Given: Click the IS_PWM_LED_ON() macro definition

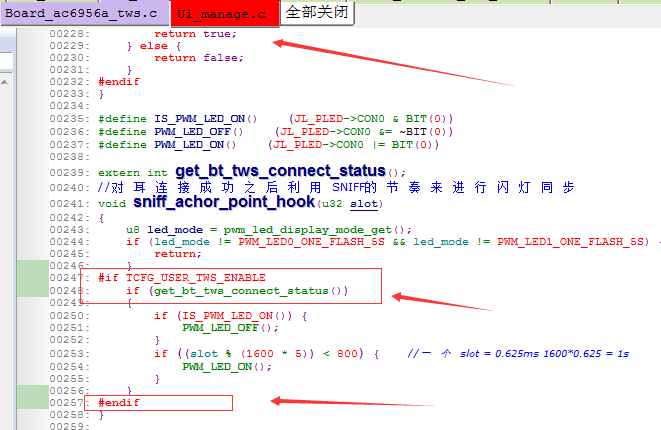Looking at the screenshot, I should 205,119.
